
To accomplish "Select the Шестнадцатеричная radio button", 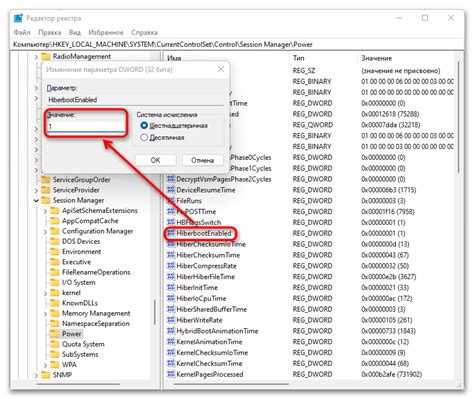I will point(144,126).
